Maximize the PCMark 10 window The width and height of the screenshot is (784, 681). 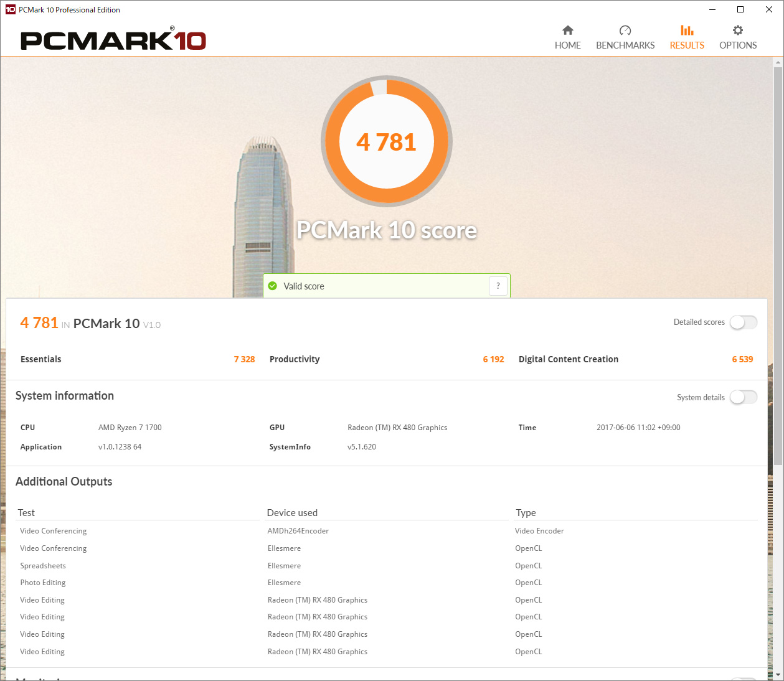(740, 9)
